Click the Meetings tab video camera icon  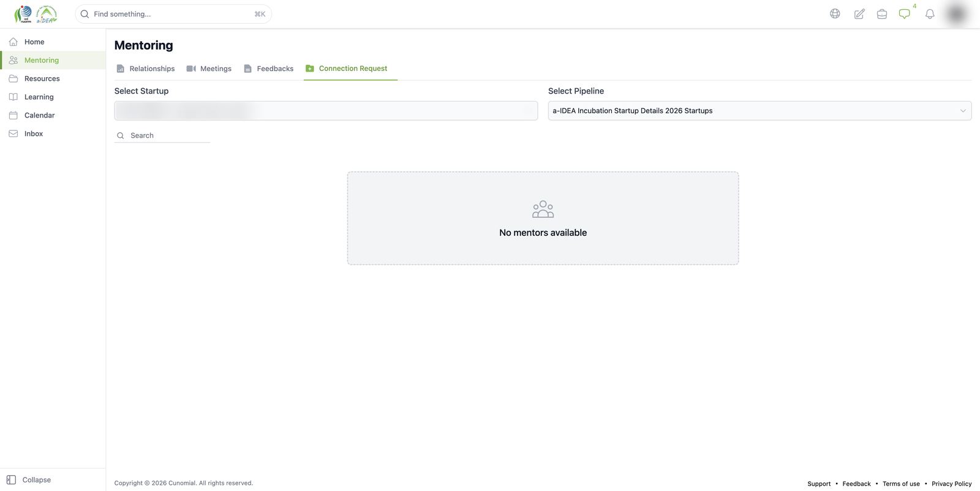pyautogui.click(x=191, y=69)
